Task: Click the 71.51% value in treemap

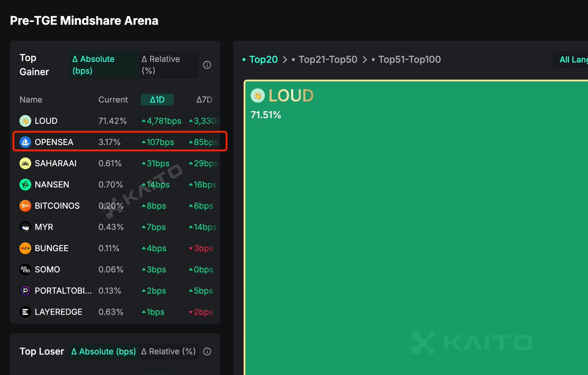Action: coord(266,115)
